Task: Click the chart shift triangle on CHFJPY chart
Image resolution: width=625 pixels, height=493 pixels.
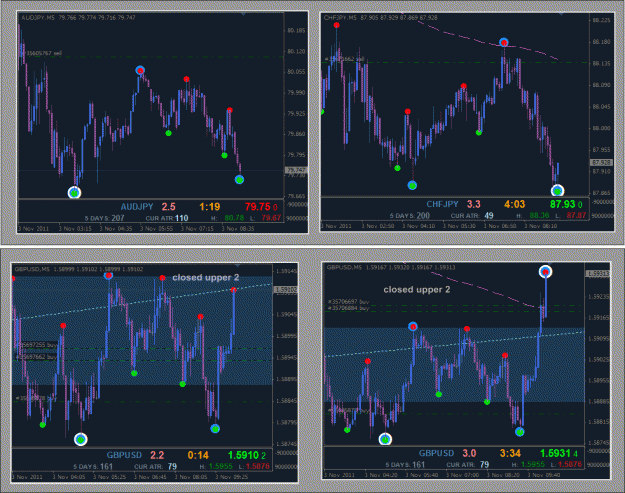Action: (x=561, y=14)
